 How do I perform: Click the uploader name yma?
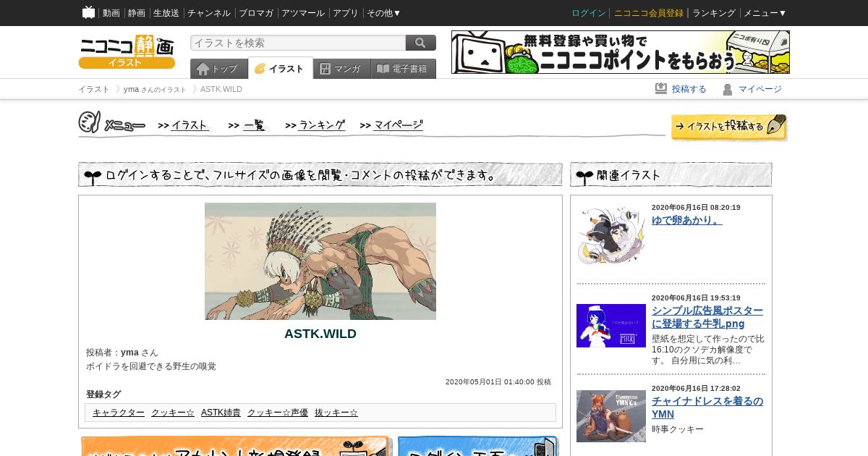[x=129, y=352]
